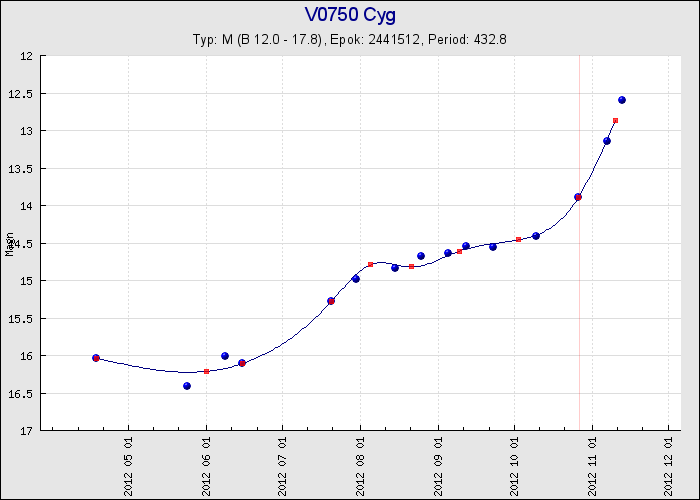The width and height of the screenshot is (700, 500).
Task: Select the faintest blue data point near magnitude 16.4
Action: [x=187, y=386]
